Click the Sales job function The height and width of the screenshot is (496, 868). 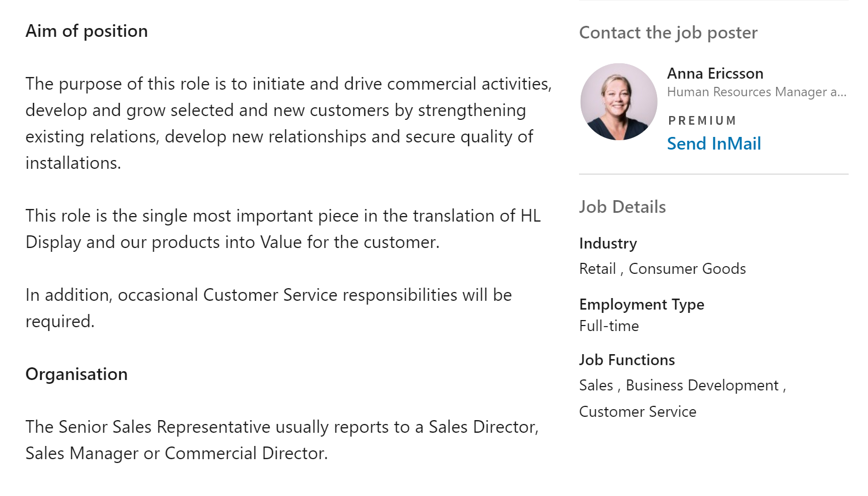(596, 385)
